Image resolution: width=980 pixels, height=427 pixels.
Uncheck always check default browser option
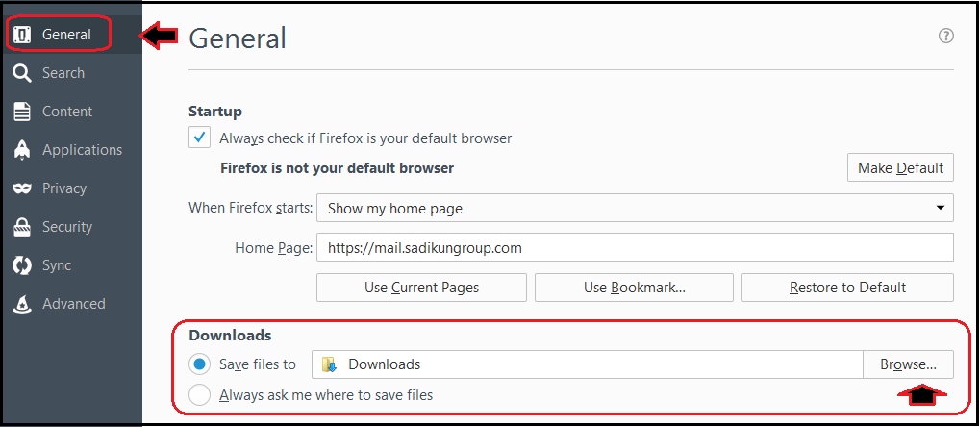[199, 138]
